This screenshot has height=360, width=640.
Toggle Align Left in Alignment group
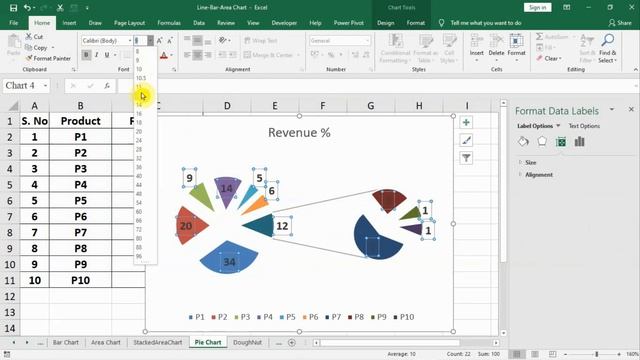tap(187, 55)
